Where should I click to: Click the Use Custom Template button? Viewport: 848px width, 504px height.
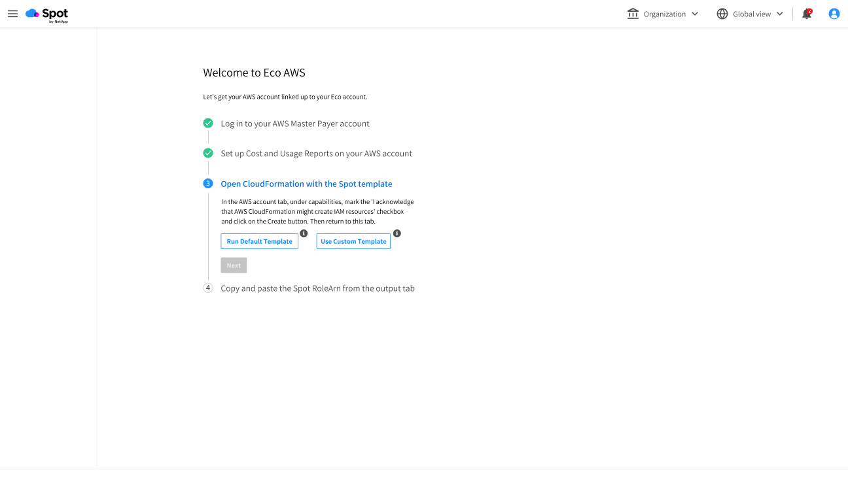pyautogui.click(x=353, y=241)
